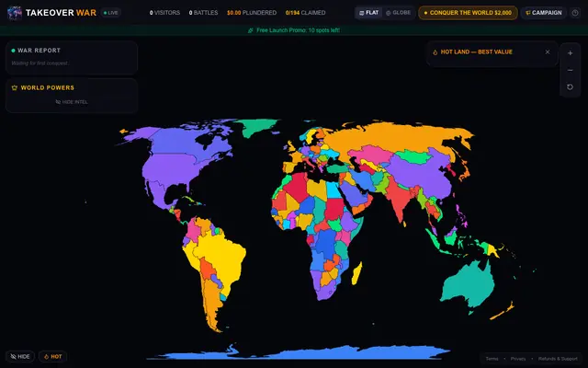Click the Free Launch Promo banner
This screenshot has height=368, width=588.
(294, 30)
